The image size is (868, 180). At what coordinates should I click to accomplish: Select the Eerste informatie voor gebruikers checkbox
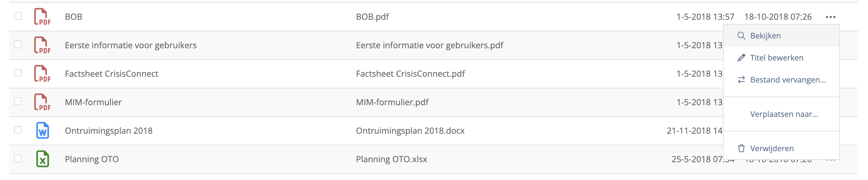coord(18,45)
